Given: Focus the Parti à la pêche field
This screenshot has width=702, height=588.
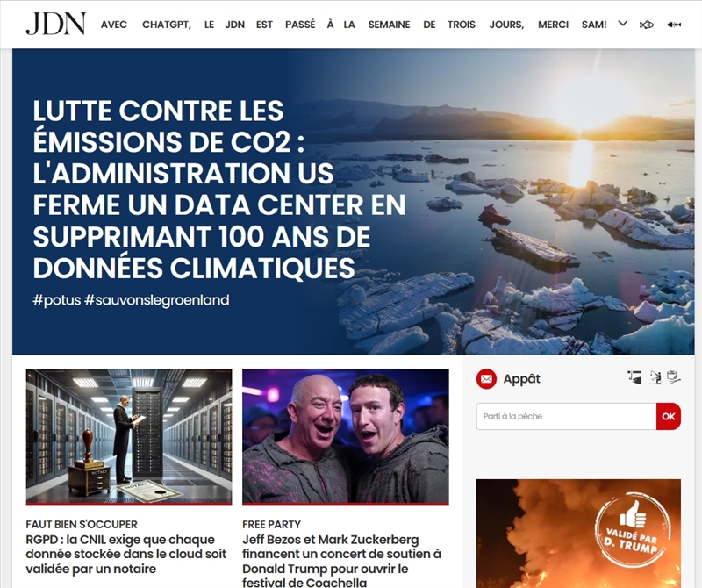Looking at the screenshot, I should 566,417.
